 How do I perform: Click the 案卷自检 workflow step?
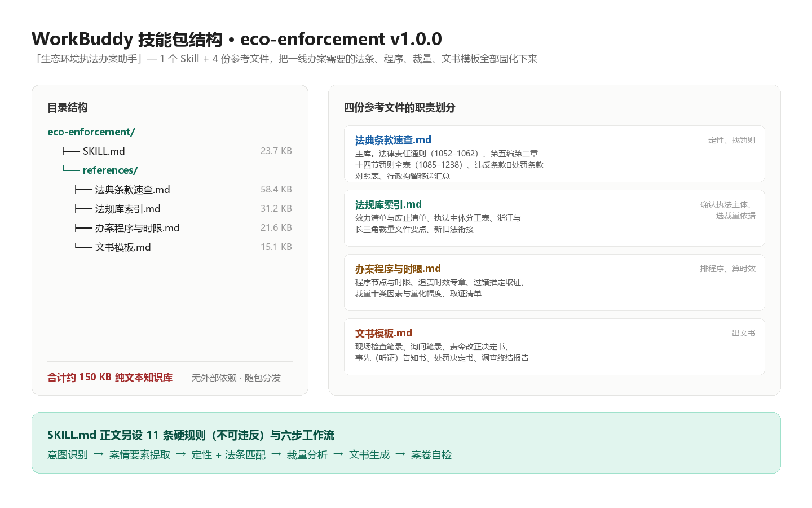pyautogui.click(x=431, y=455)
